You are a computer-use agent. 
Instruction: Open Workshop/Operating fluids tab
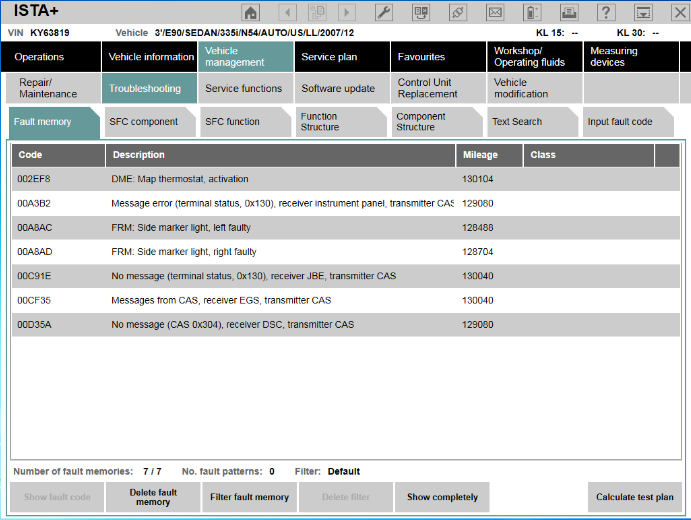pos(535,57)
